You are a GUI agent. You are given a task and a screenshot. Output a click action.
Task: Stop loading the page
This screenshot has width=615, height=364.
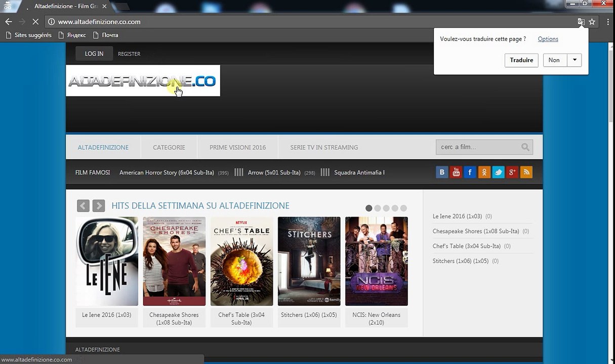[x=35, y=22]
